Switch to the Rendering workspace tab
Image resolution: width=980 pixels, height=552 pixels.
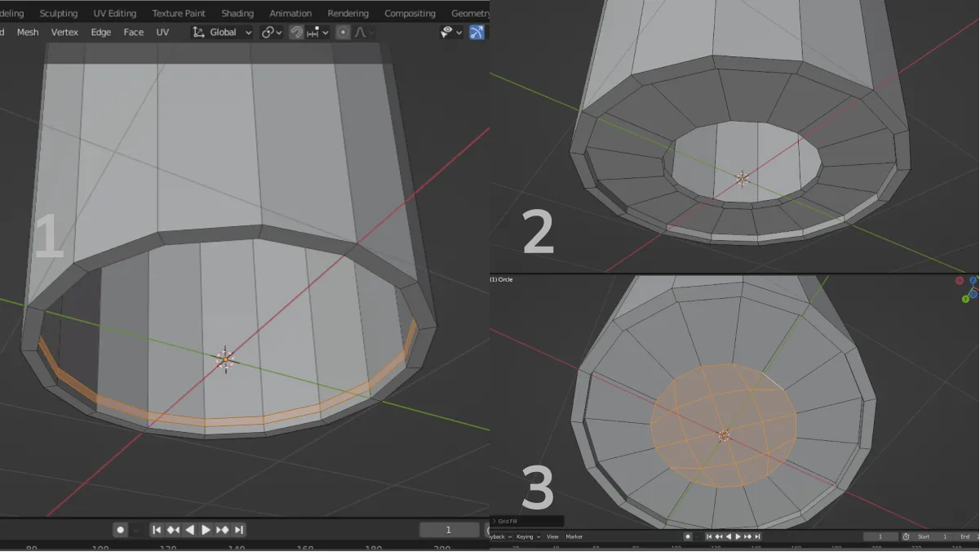point(348,13)
